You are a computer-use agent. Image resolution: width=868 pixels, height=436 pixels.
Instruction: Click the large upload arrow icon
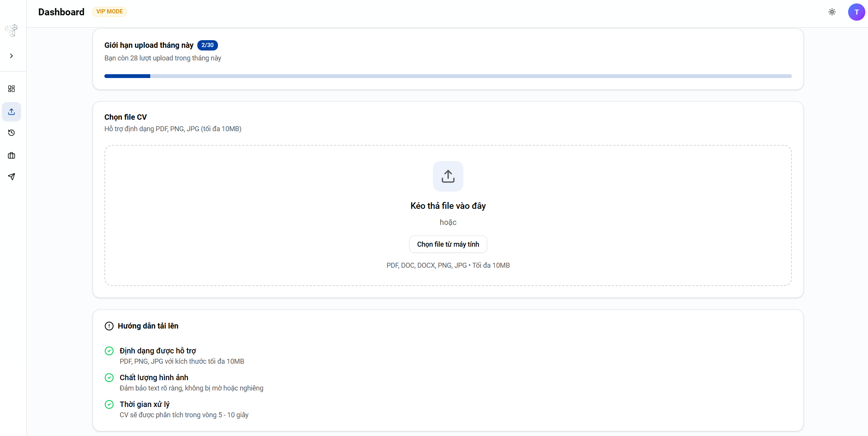(x=448, y=176)
